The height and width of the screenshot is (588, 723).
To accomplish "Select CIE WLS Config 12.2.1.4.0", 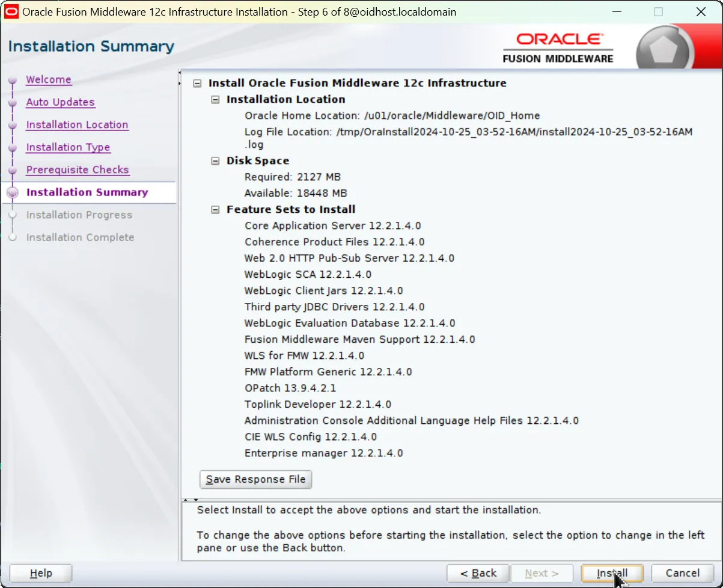I will pos(311,437).
